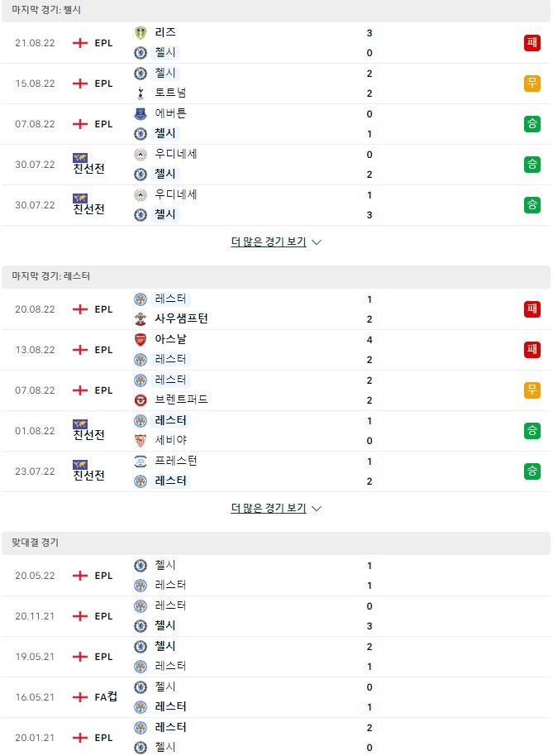Open the 마지막 경기: 첼시 section header
553x756 pixels.
coord(276,11)
